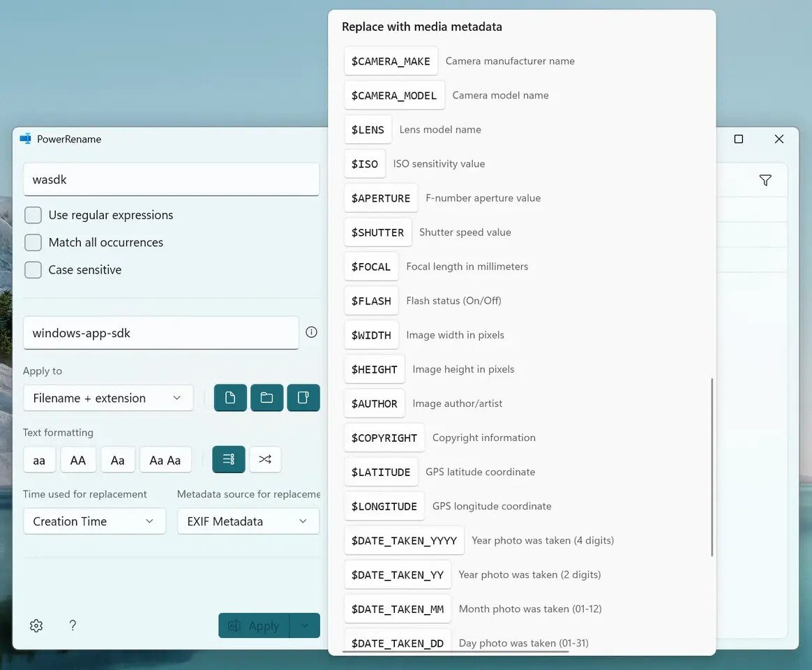Toggle the include folders icon button
Viewport: 812px width, 670px height.
tap(266, 398)
